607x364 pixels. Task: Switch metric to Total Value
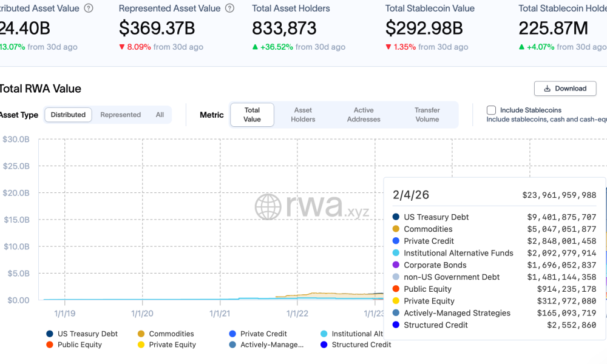click(x=252, y=115)
